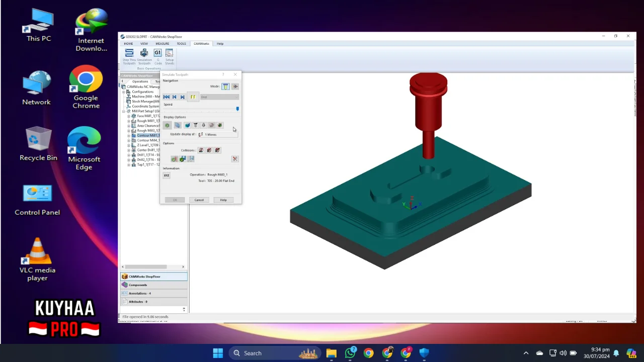This screenshot has width=644, height=362.
Task: Open Windows Start menu
Action: coord(218,353)
